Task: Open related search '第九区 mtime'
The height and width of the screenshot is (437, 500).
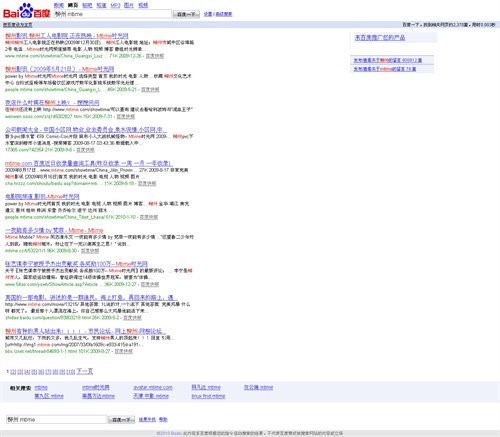Action: coord(49,396)
